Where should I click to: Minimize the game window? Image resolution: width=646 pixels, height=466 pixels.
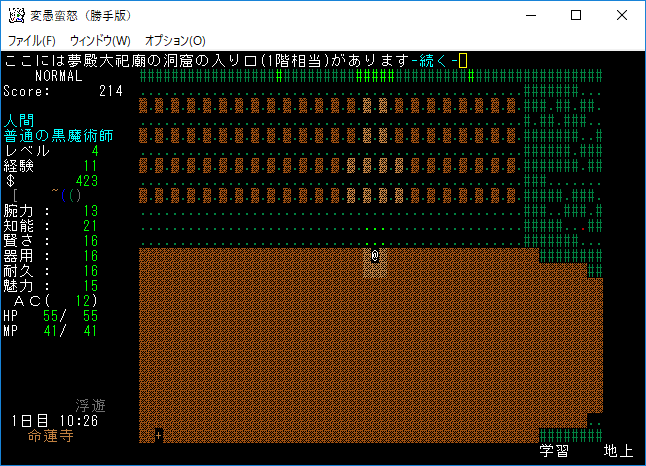pyautogui.click(x=529, y=15)
